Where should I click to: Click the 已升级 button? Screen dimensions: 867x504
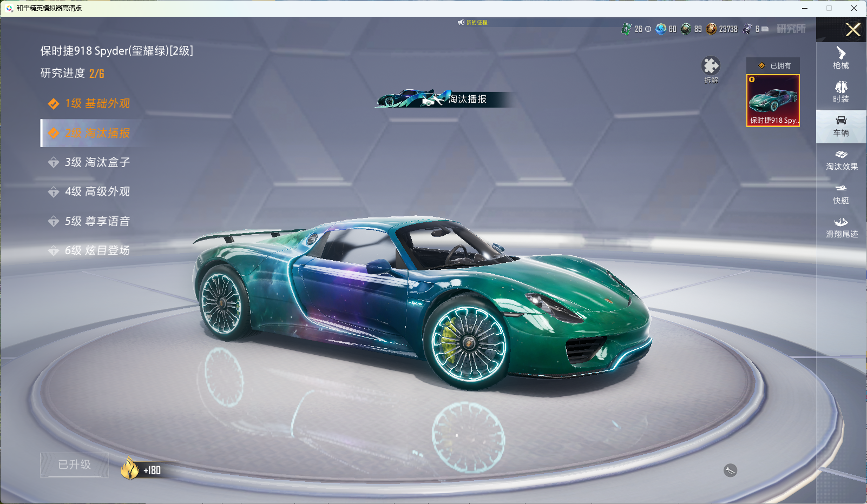pyautogui.click(x=75, y=465)
